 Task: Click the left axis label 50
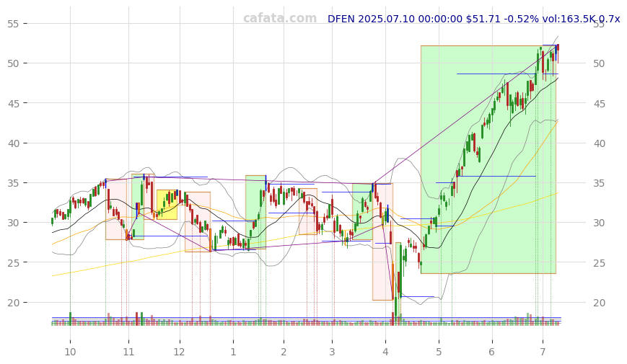click(x=13, y=63)
